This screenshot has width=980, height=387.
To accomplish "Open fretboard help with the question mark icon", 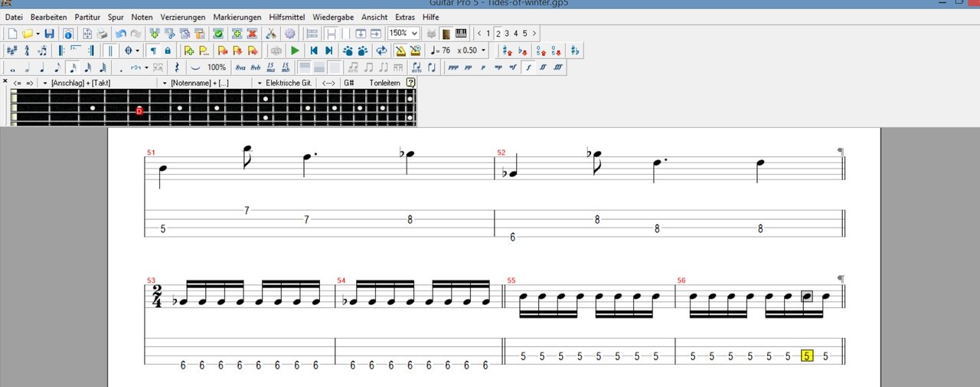I will 410,83.
